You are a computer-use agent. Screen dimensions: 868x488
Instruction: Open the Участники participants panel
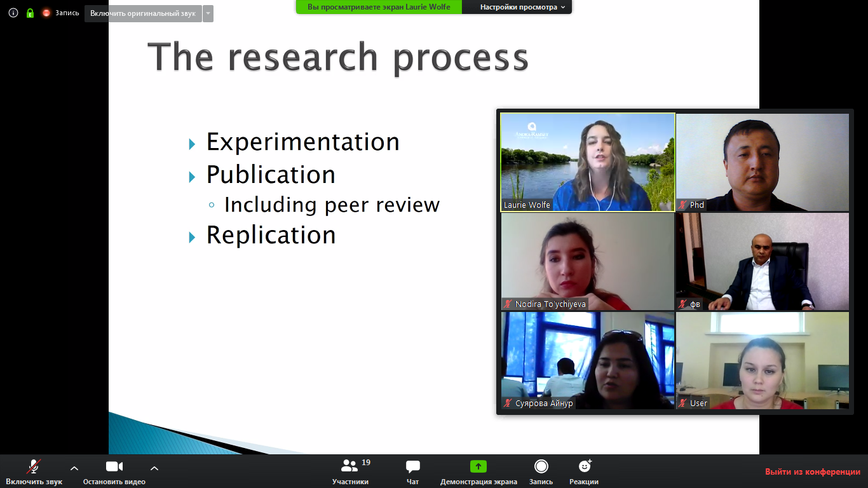click(350, 471)
